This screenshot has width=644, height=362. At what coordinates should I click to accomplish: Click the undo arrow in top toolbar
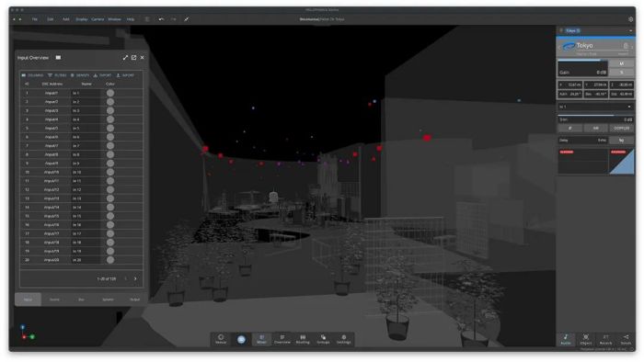(x=161, y=19)
